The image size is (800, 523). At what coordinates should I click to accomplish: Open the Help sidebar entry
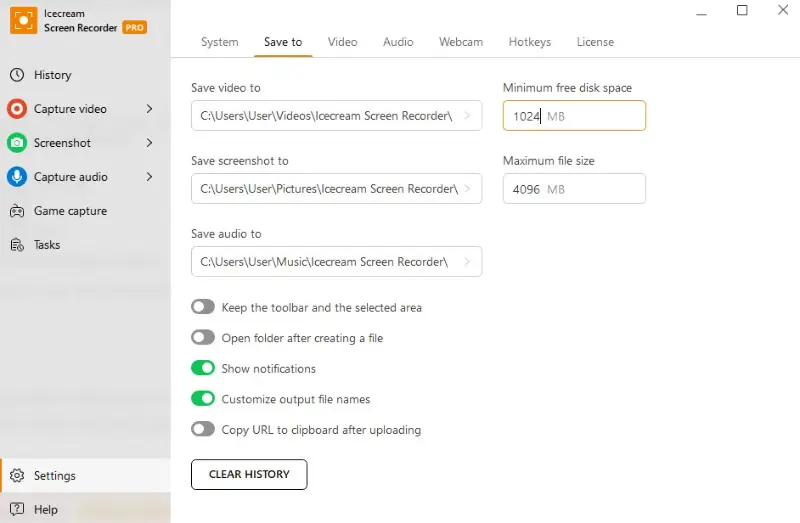[x=85, y=509]
